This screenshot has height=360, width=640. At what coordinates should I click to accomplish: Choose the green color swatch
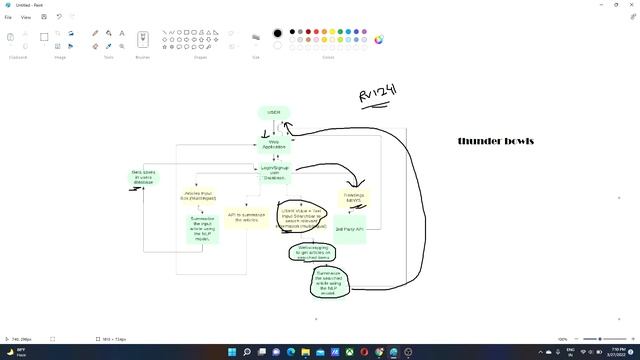pos(340,31)
